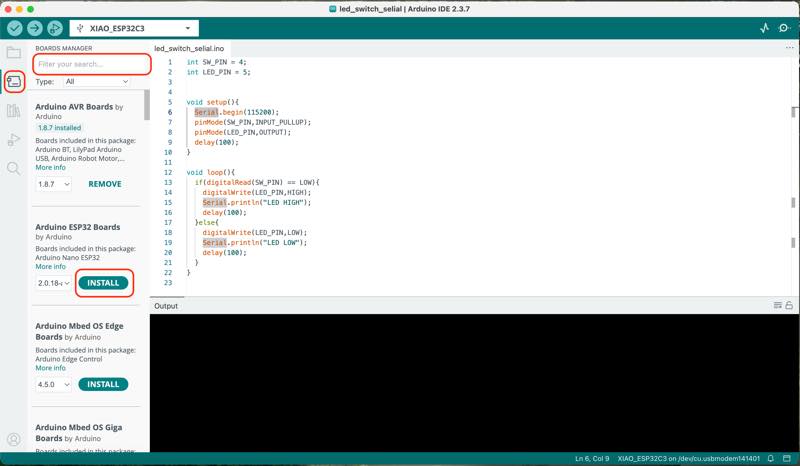Click the Verify sketch checkmark button
This screenshot has width=800, height=466.
click(x=15, y=28)
